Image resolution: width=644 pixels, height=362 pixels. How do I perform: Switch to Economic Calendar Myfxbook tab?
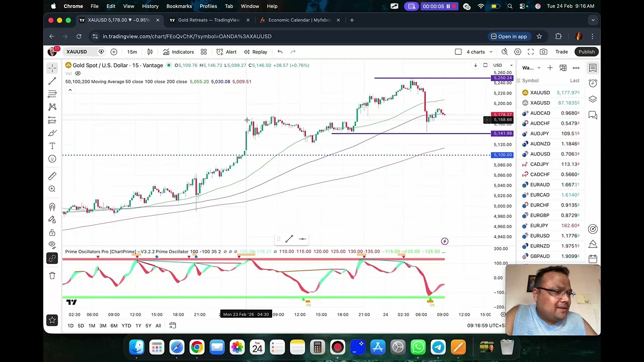tap(299, 20)
